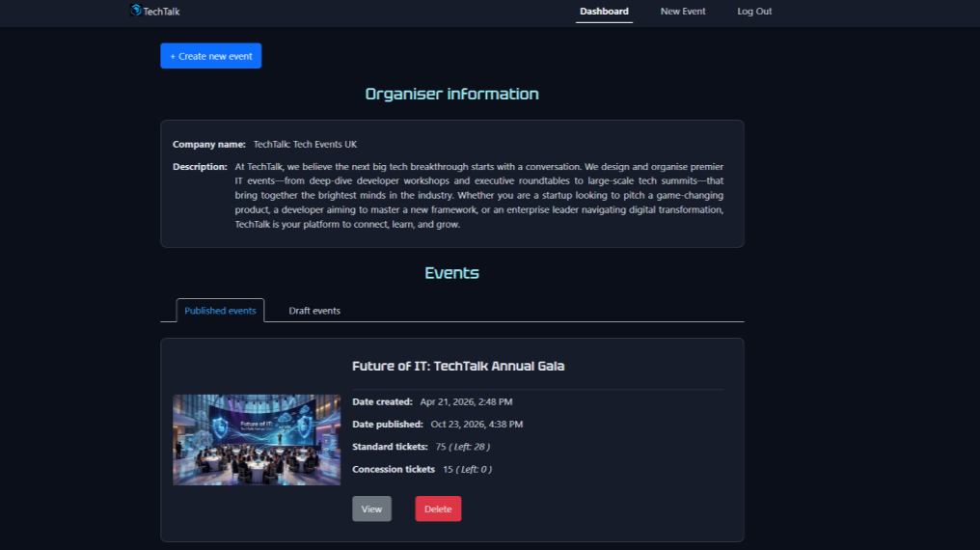Click the Concession tickets label
The height and width of the screenshot is (550, 980).
pos(394,469)
